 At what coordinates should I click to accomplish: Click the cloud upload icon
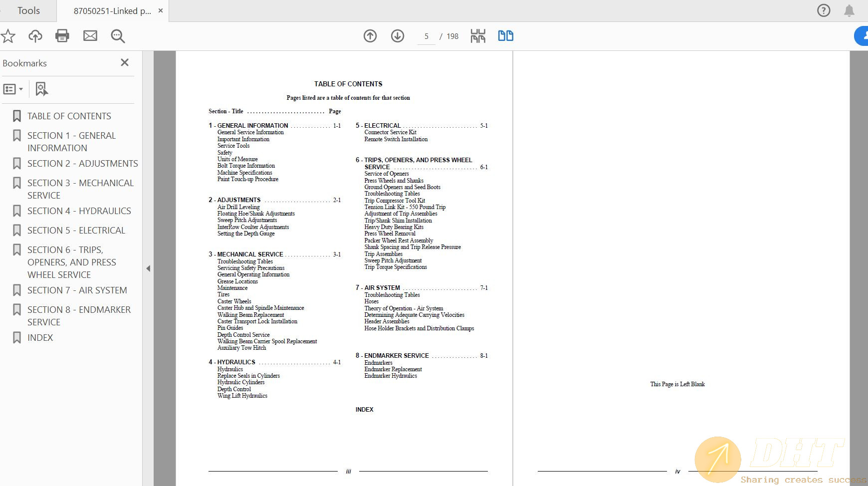coord(35,36)
